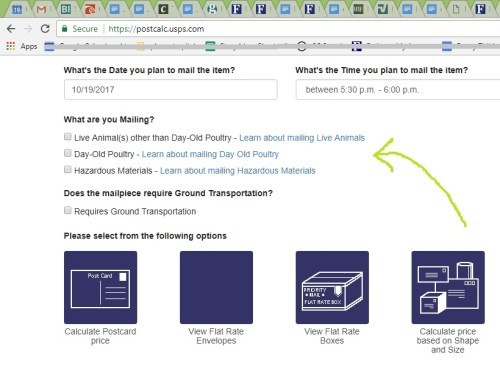Image resolution: width=500 pixels, height=374 pixels.
Task: Click View Flat Rate Envelopes label
Action: (216, 336)
